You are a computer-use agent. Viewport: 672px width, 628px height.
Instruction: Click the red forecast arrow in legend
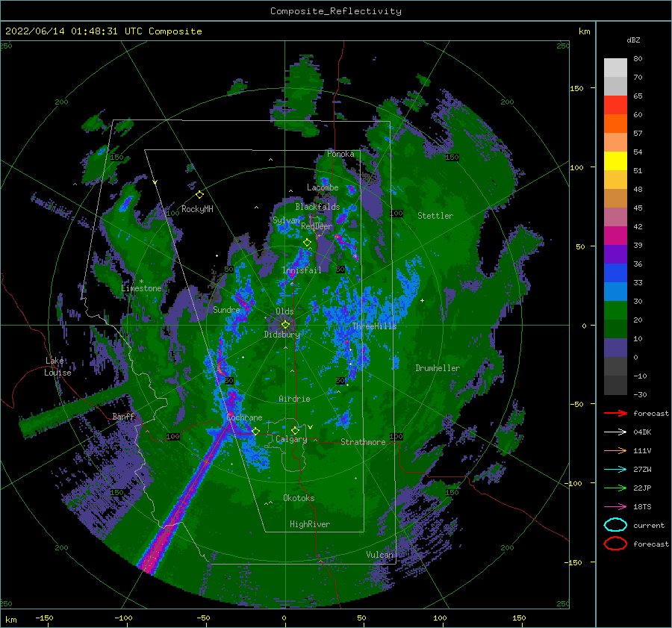point(615,413)
